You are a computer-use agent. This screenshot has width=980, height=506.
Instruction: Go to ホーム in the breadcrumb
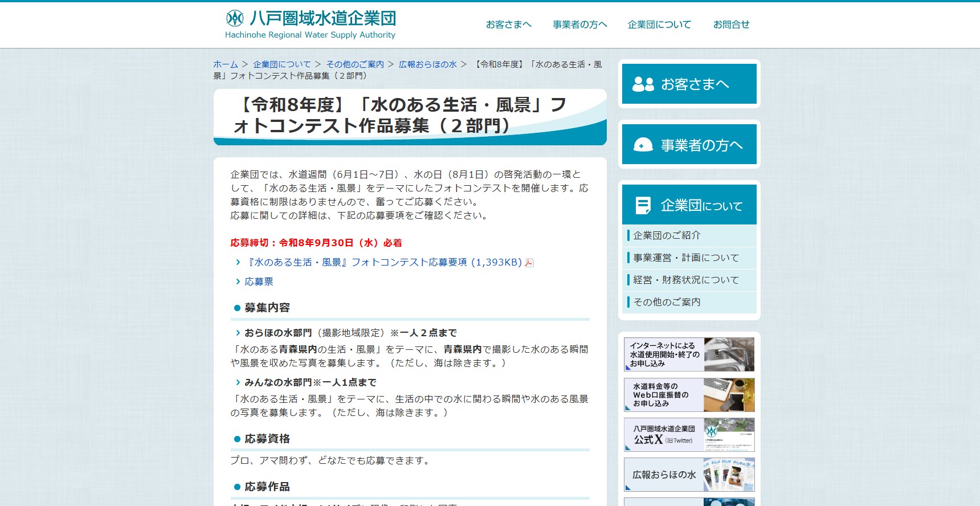226,64
